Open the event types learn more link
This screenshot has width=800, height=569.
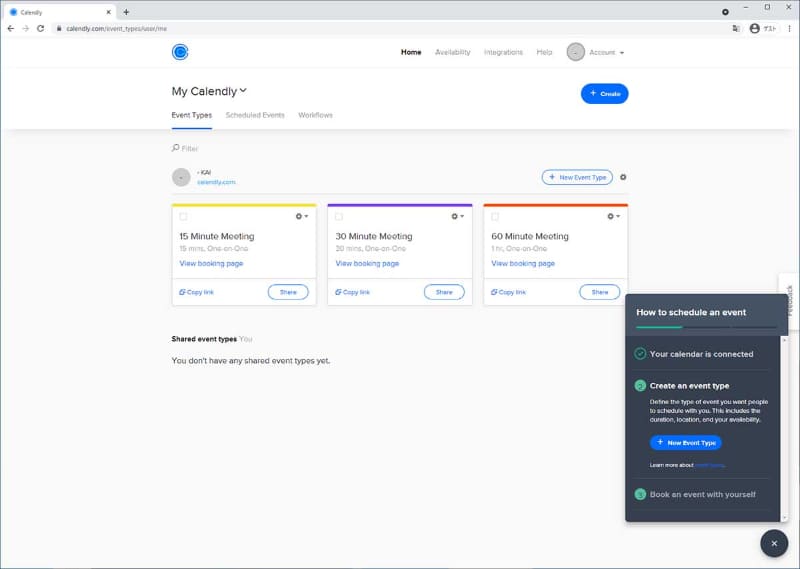(710, 465)
